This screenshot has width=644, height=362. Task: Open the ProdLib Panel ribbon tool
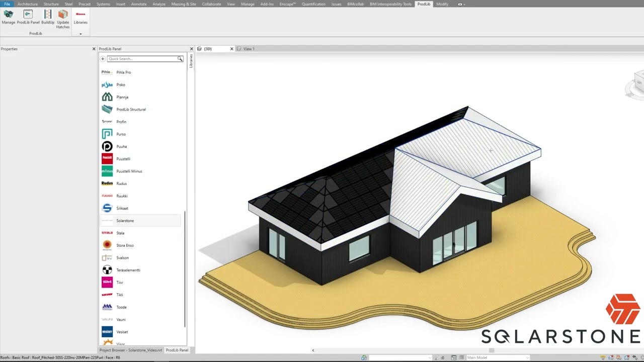click(28, 17)
